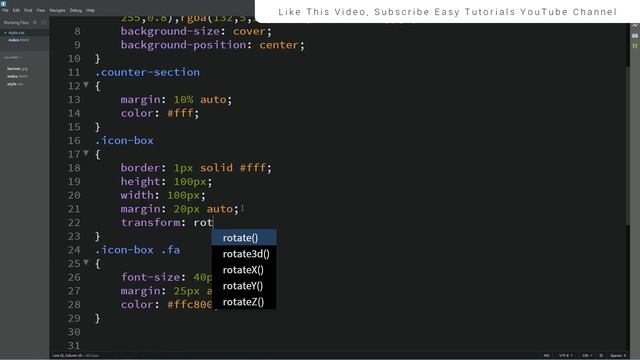Choose rotateZ() from autocomplete list

(244, 302)
